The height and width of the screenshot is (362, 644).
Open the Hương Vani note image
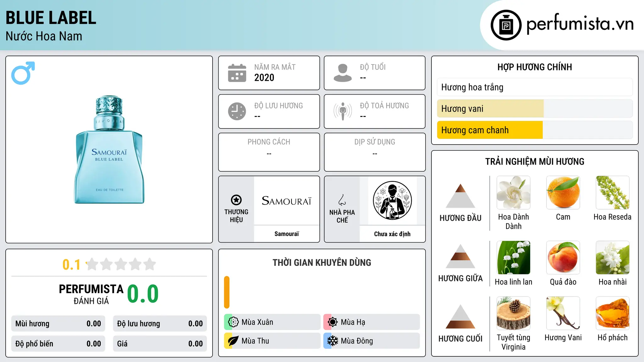click(x=563, y=313)
